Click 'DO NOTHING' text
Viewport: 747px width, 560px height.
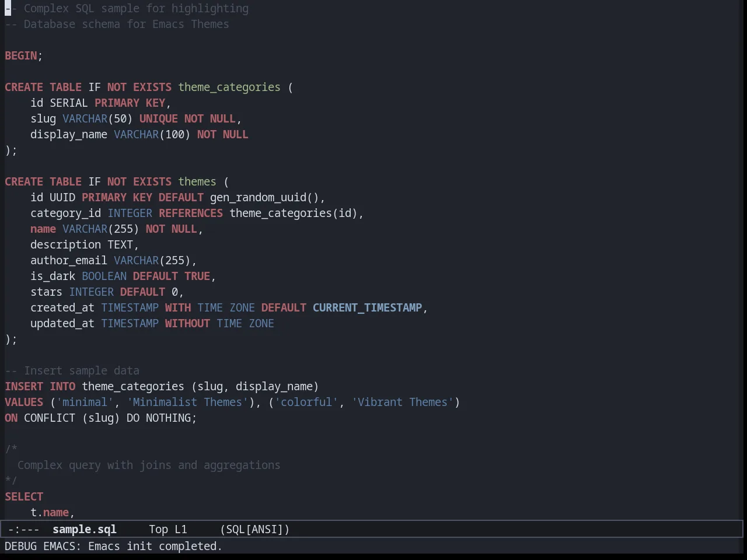click(159, 418)
